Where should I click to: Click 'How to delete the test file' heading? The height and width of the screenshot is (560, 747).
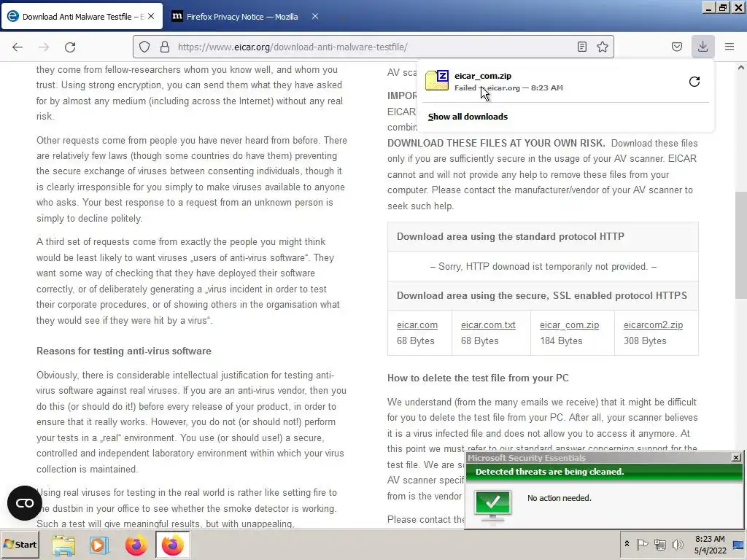coord(478,378)
